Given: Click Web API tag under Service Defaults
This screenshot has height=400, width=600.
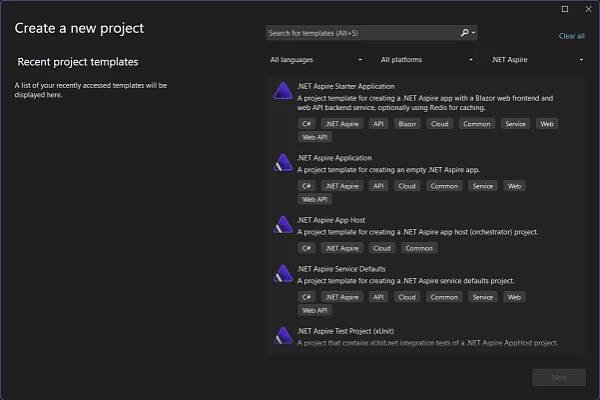Looking at the screenshot, I should click(x=315, y=310).
